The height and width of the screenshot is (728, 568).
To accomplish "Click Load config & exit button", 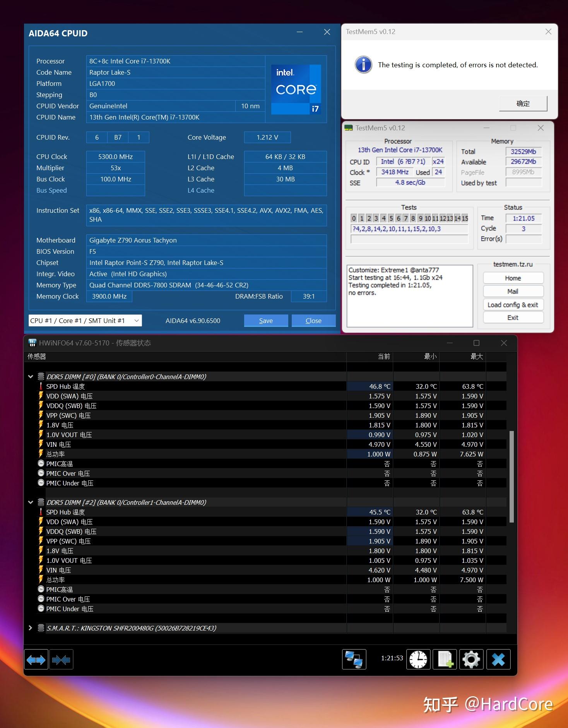I will pyautogui.click(x=513, y=304).
